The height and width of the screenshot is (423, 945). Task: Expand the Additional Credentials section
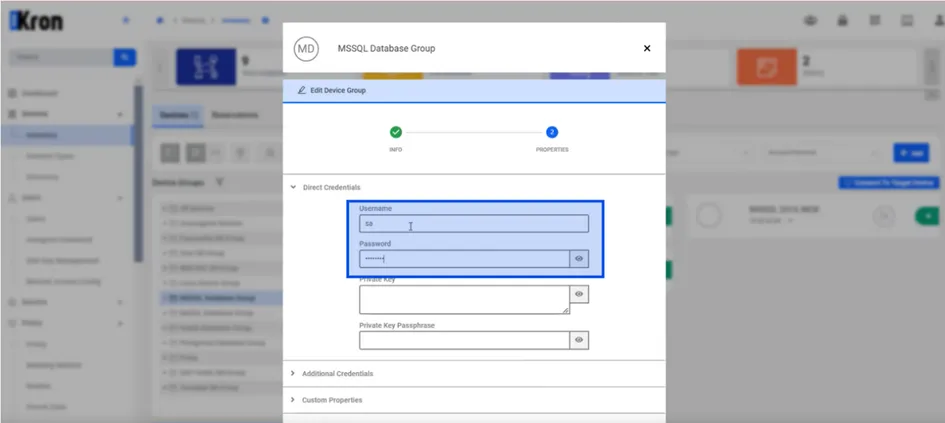(x=293, y=374)
